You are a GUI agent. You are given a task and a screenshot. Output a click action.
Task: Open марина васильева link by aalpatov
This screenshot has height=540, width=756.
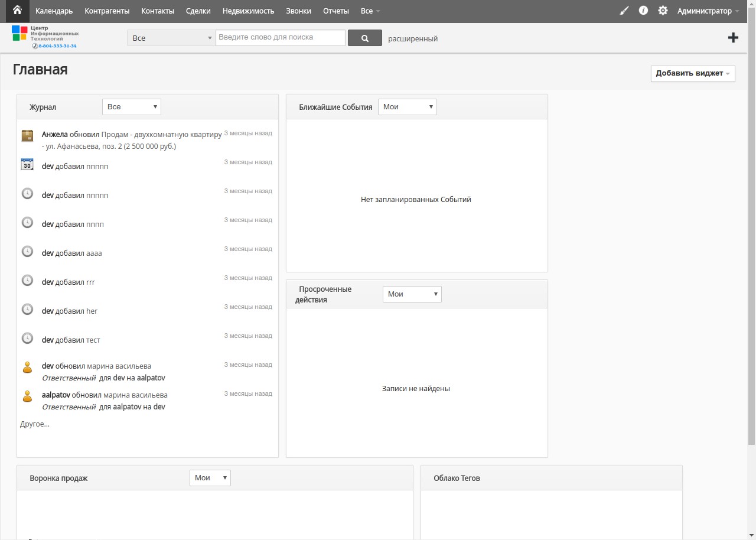135,395
